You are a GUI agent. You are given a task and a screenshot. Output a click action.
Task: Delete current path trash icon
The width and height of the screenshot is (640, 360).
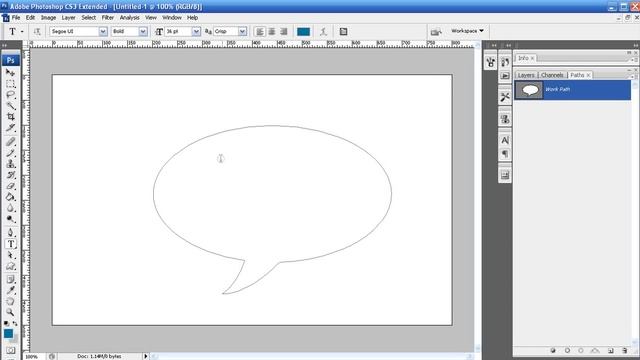pyautogui.click(x=624, y=351)
